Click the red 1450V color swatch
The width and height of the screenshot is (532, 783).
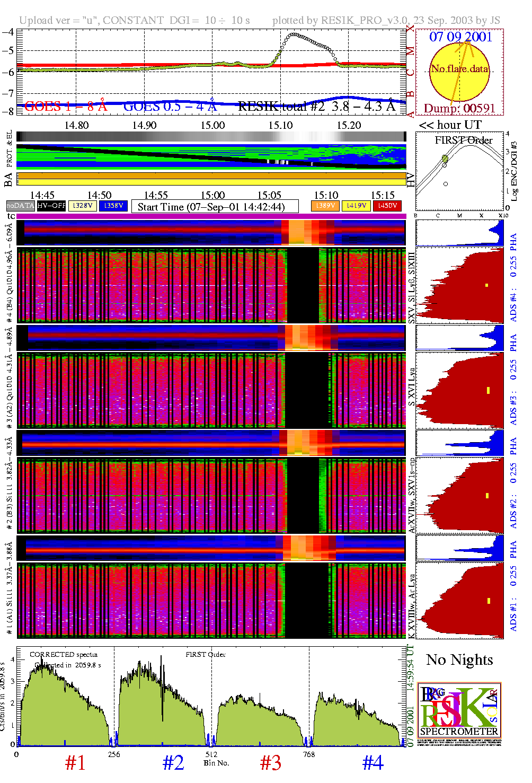387,206
